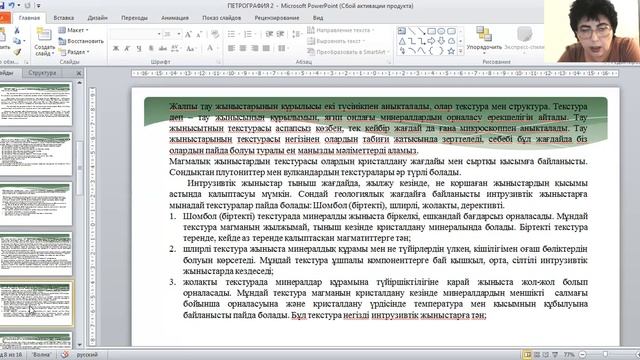
Task: Close the slides thumbnail pane
Action: 79,73
